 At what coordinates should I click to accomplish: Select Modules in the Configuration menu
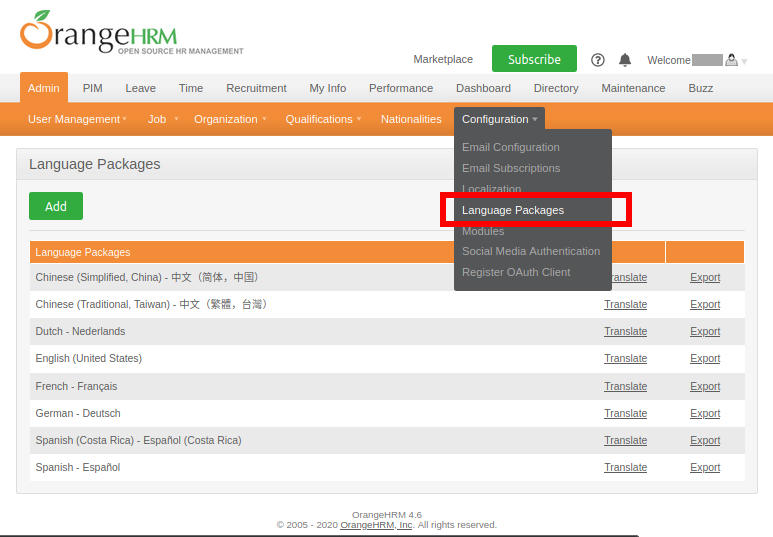tap(483, 231)
